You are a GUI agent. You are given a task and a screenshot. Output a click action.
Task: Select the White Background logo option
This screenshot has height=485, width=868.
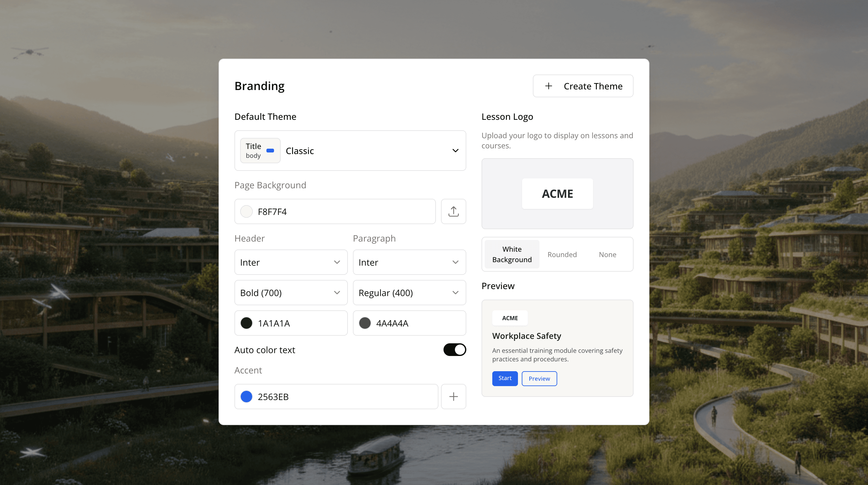click(x=512, y=254)
